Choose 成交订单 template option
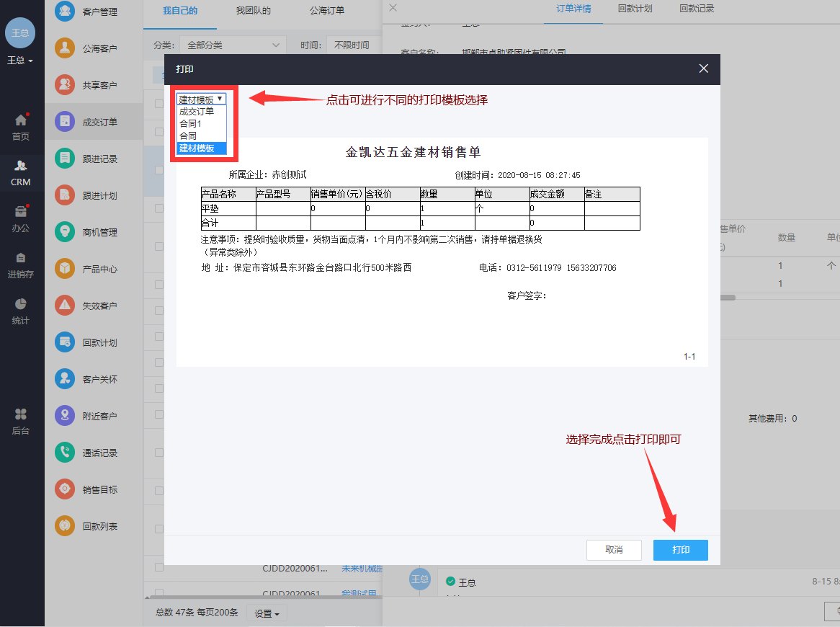840x627 pixels. click(x=202, y=112)
